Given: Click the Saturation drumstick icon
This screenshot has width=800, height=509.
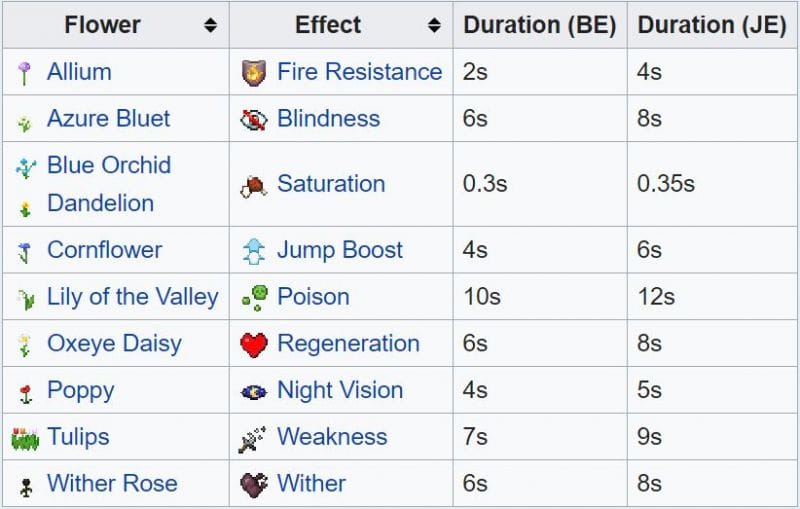Looking at the screenshot, I should tap(254, 186).
